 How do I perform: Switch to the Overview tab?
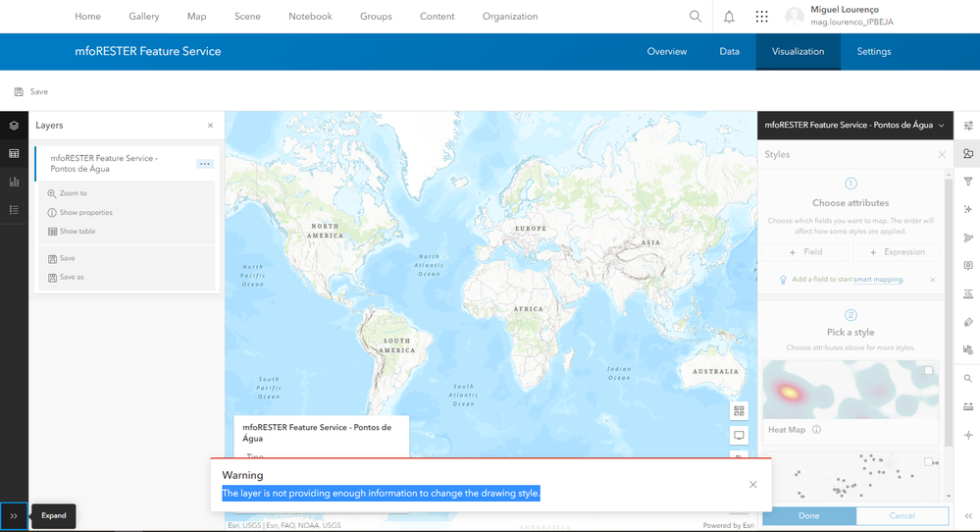[x=667, y=52]
